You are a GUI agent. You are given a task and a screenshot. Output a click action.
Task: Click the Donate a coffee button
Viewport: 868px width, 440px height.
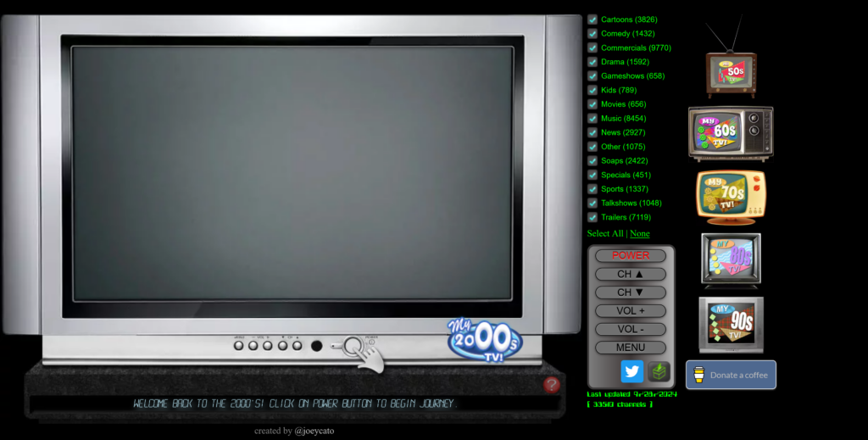pos(731,375)
